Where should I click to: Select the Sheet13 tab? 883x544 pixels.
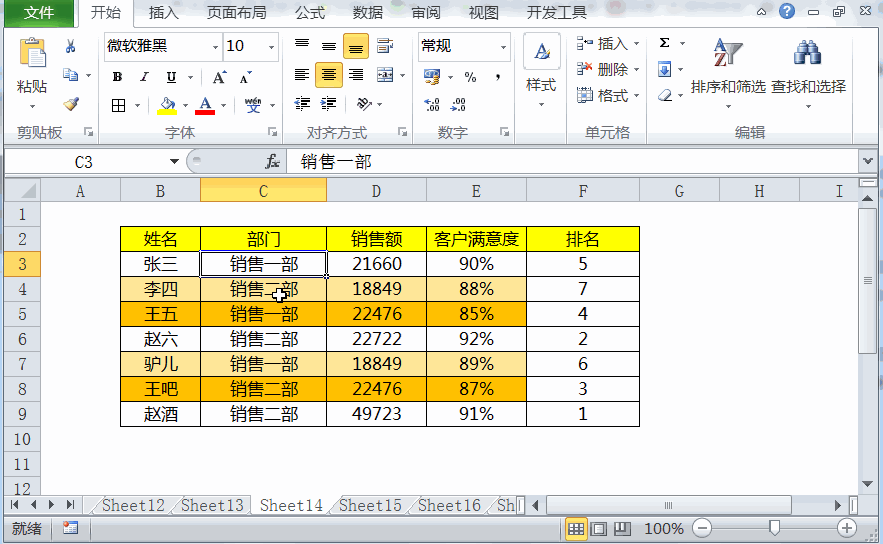coord(212,505)
